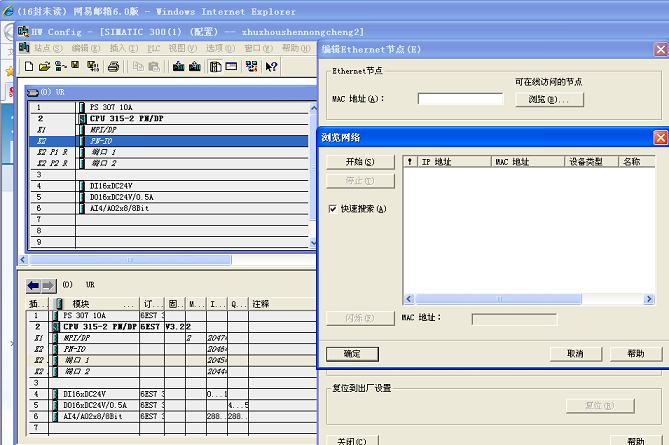Click the Save and Compile toolbar icon
This screenshot has height=445, width=669.
point(93,66)
